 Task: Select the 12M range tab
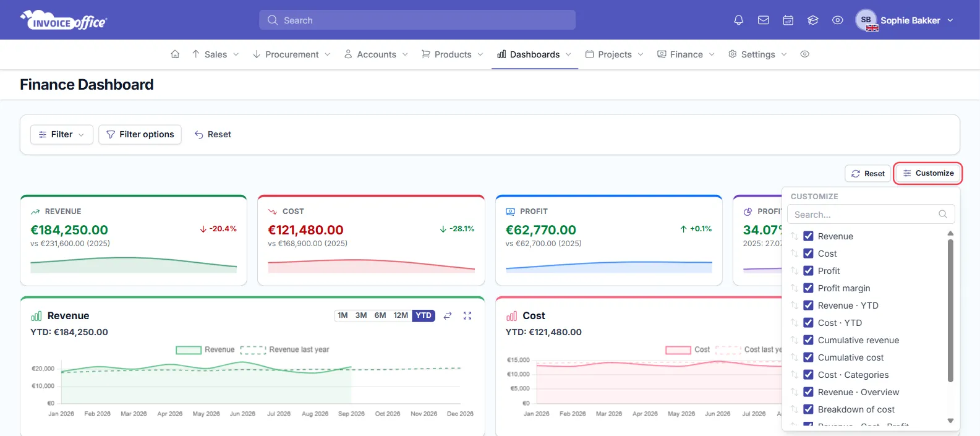click(401, 315)
